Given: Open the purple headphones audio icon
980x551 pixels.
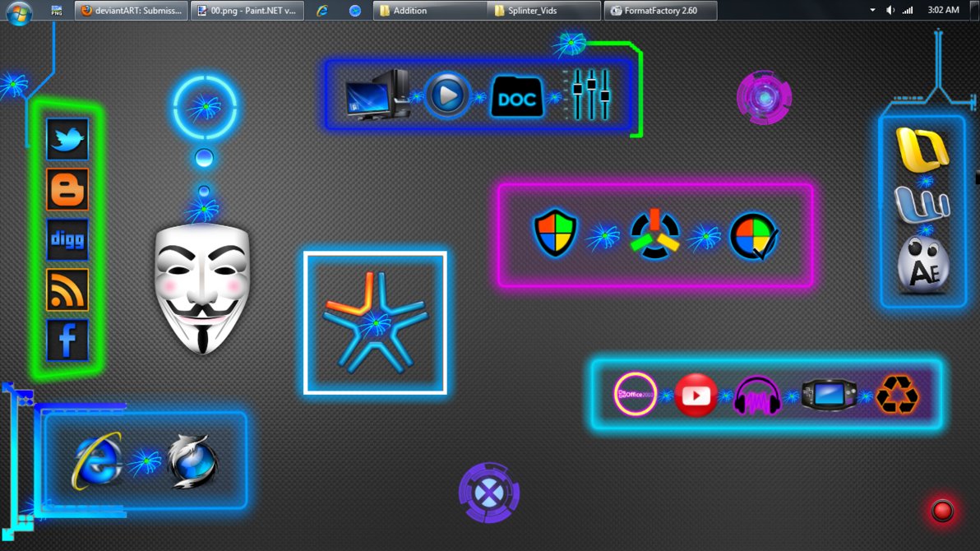Looking at the screenshot, I should [757, 396].
